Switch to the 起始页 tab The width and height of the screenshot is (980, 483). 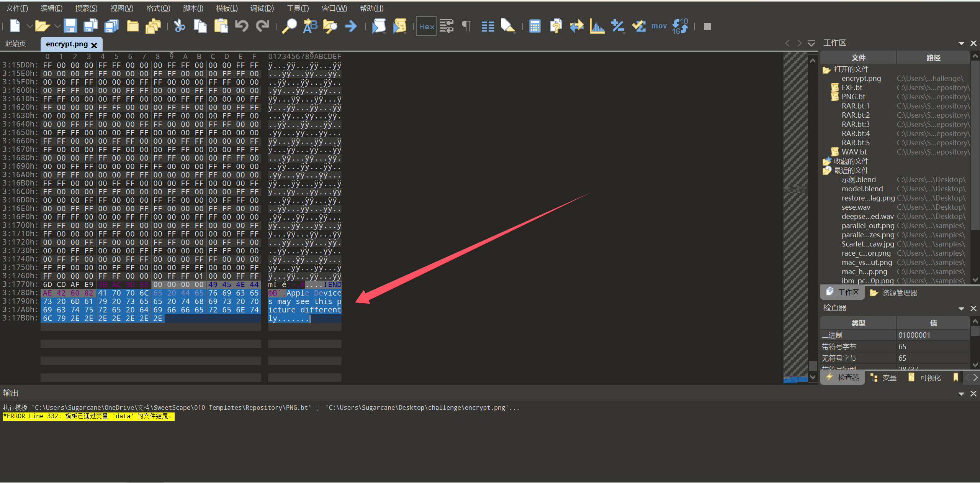point(16,44)
